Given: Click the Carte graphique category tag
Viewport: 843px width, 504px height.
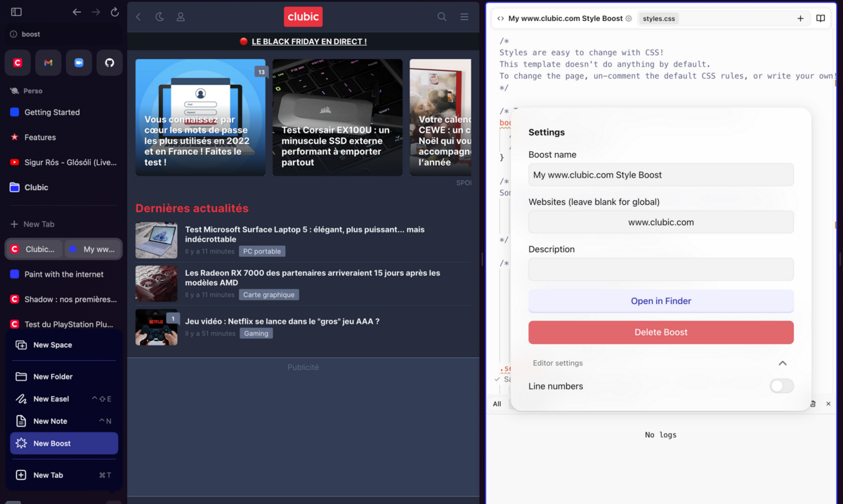Looking at the screenshot, I should pos(269,295).
